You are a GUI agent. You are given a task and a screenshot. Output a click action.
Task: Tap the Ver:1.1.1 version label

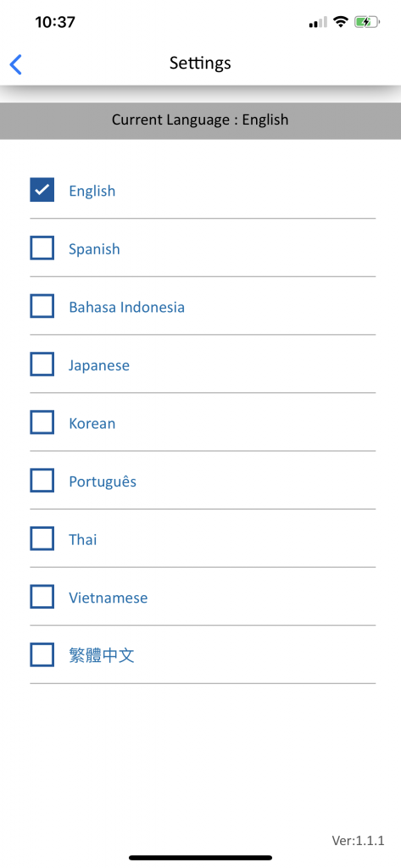point(358,840)
